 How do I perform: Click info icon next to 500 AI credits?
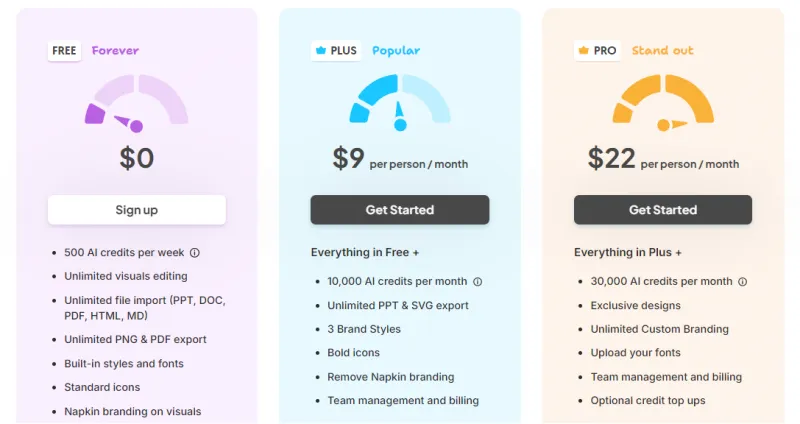click(x=195, y=253)
